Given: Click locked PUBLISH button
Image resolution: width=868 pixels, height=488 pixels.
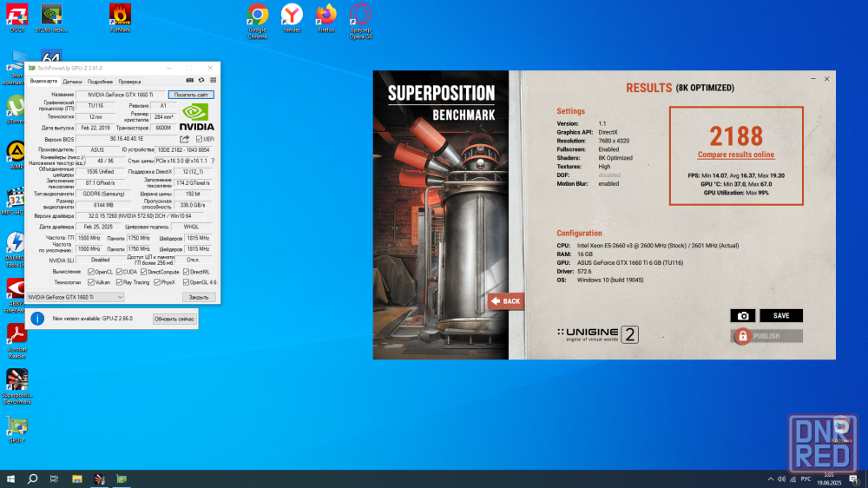Looking at the screenshot, I should click(x=766, y=336).
